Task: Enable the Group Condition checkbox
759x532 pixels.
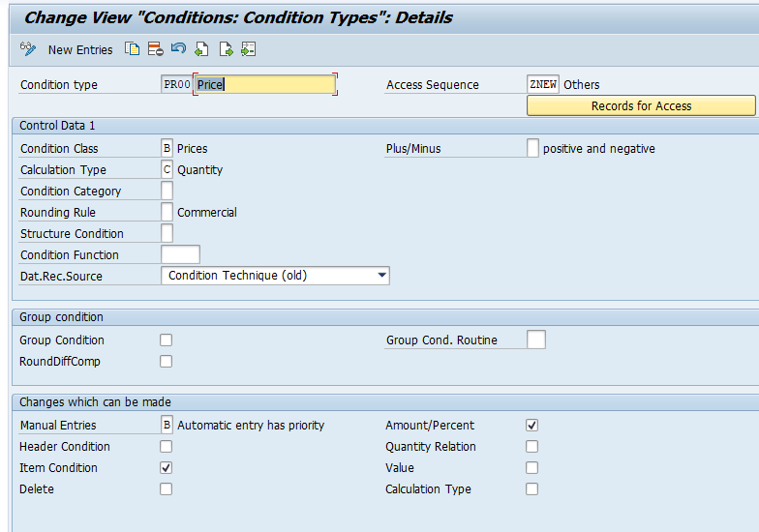Action: 167,340
